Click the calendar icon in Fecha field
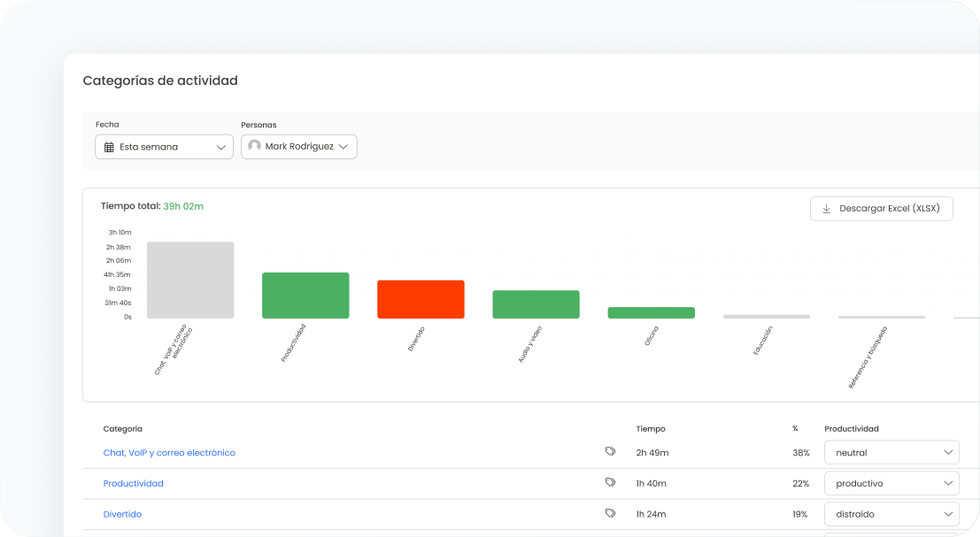Image resolution: width=980 pixels, height=537 pixels. coord(109,147)
